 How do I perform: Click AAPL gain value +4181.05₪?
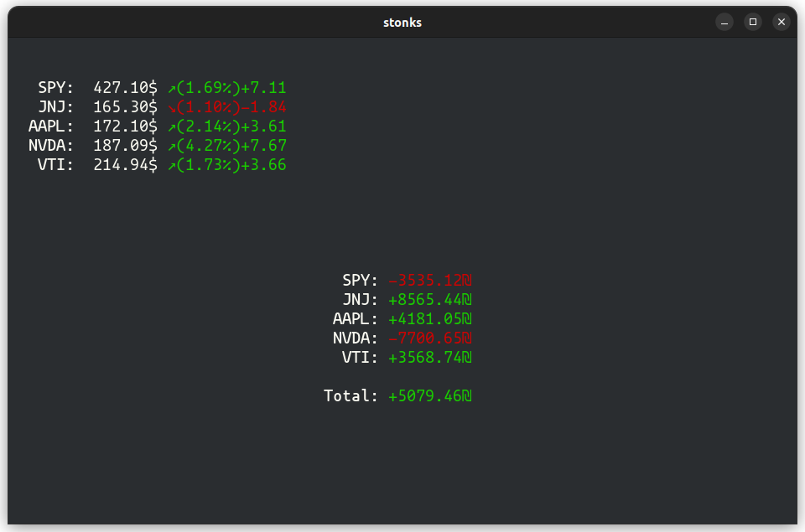coord(430,318)
